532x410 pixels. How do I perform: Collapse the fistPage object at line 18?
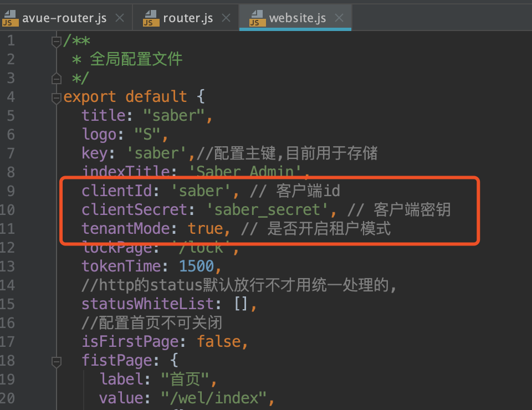pos(56,360)
